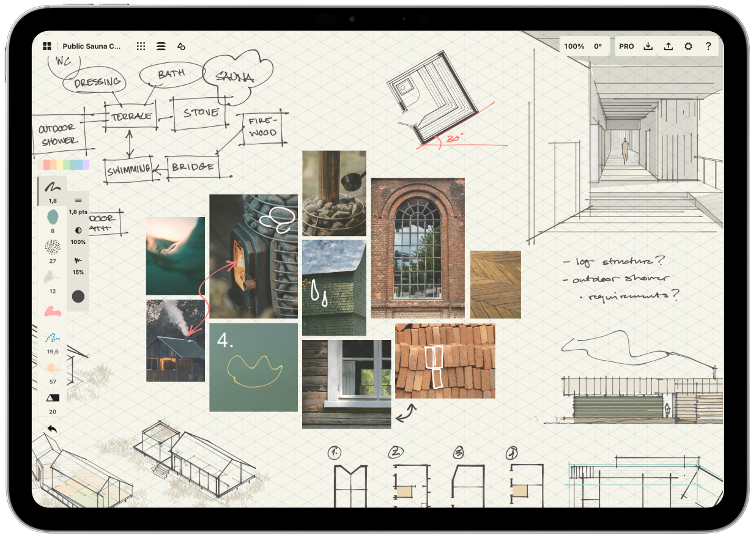The height and width of the screenshot is (538, 756).
Task: Select the peach highlighter brush sized 57
Action: click(53, 372)
